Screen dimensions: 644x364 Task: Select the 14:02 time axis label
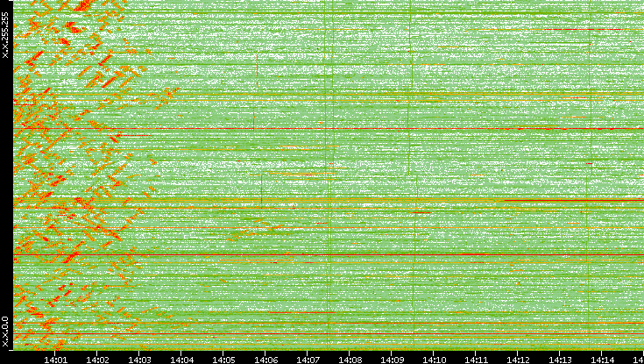97,360
